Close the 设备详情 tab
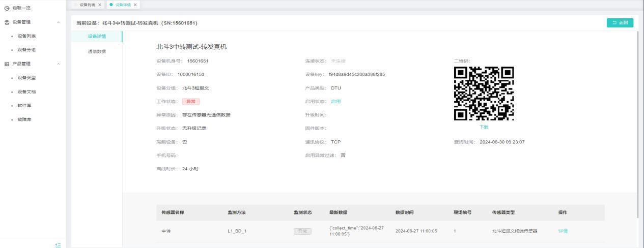Image resolution: width=644 pixels, height=248 pixels. (135, 5)
